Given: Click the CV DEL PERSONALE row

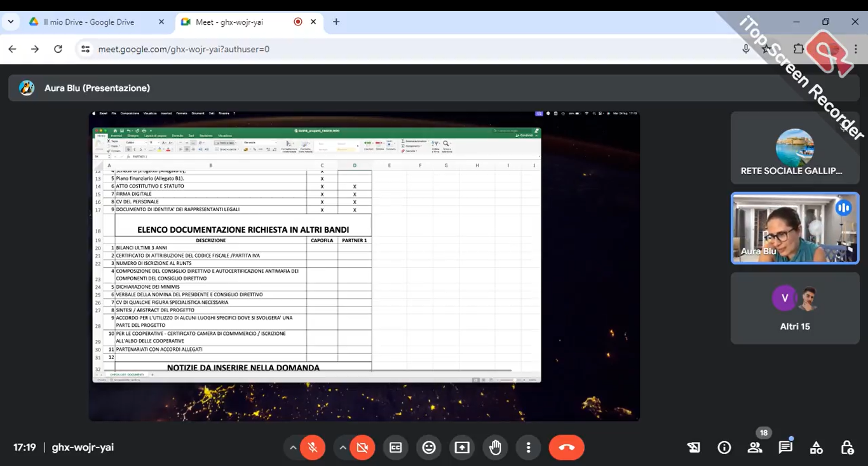Looking at the screenshot, I should [x=211, y=202].
